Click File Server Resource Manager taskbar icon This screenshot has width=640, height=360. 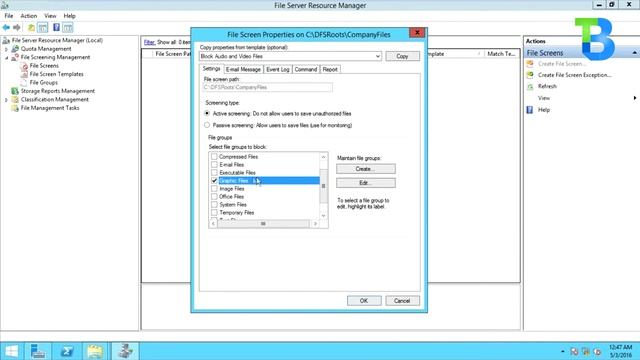click(125, 351)
